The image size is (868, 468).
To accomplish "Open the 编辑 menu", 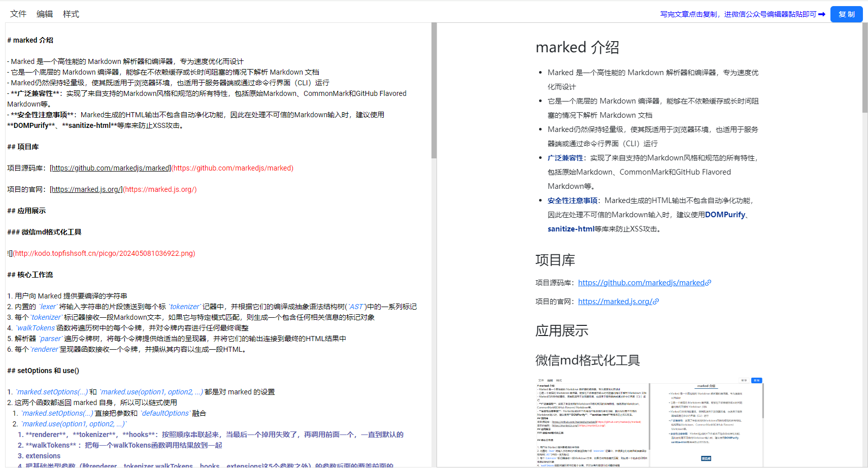I will pyautogui.click(x=45, y=14).
